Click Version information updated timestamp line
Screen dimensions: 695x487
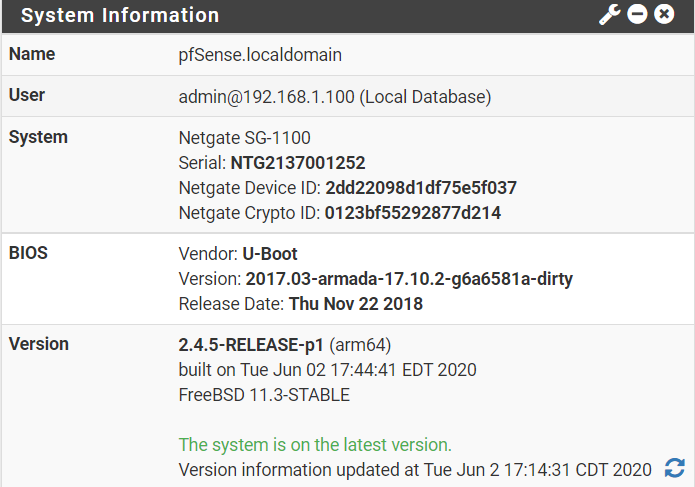coord(415,469)
